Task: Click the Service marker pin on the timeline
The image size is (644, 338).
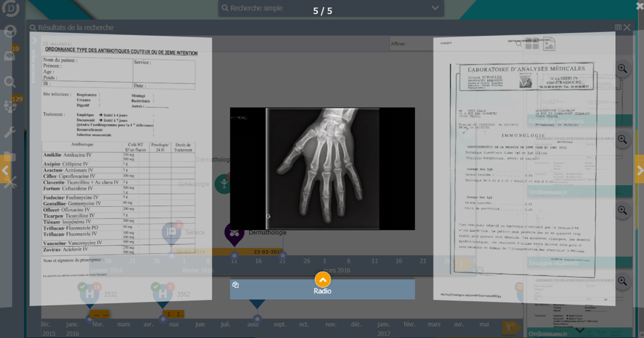Action: pyautogui.click(x=171, y=232)
